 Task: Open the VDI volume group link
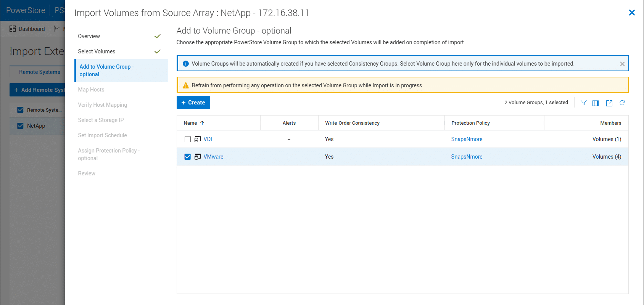208,139
